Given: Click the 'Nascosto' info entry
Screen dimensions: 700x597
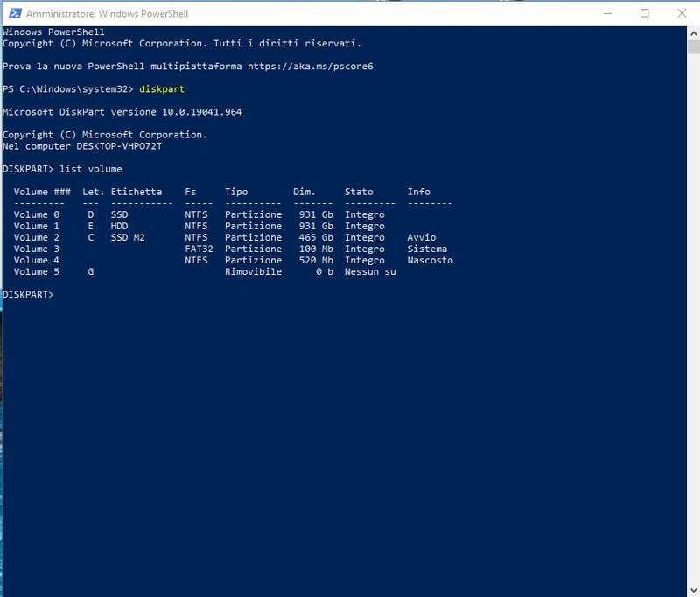Looking at the screenshot, I should click(x=430, y=260).
